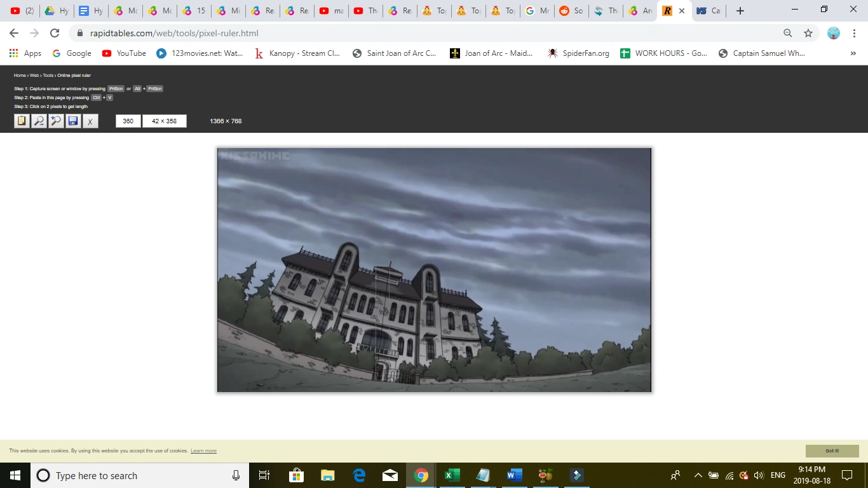The height and width of the screenshot is (488, 868).
Task: Bookmark this page with the star icon
Action: coord(808,33)
